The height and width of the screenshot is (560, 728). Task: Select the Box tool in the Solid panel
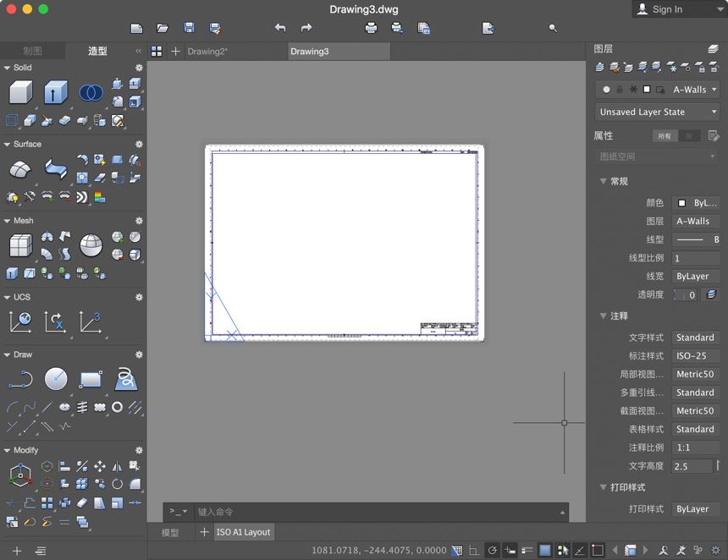click(19, 91)
